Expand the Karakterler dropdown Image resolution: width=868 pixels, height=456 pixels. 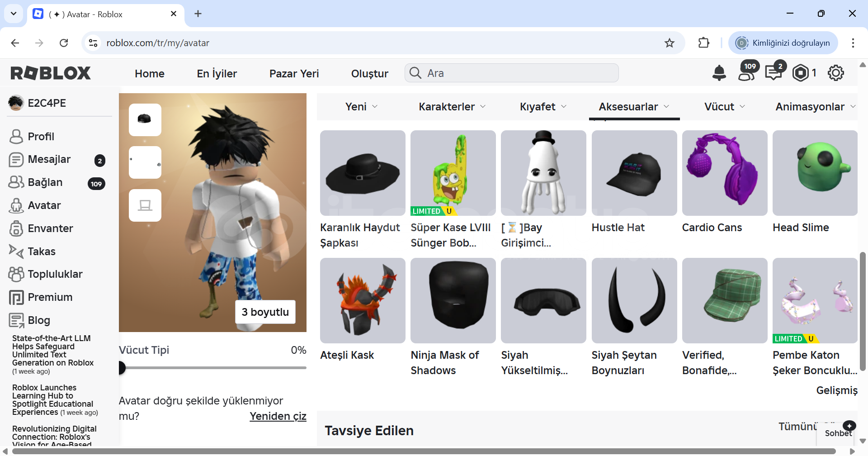[x=452, y=107]
